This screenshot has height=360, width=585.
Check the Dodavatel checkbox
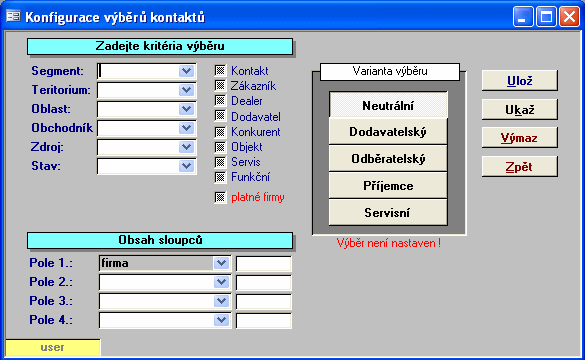tap(220, 116)
